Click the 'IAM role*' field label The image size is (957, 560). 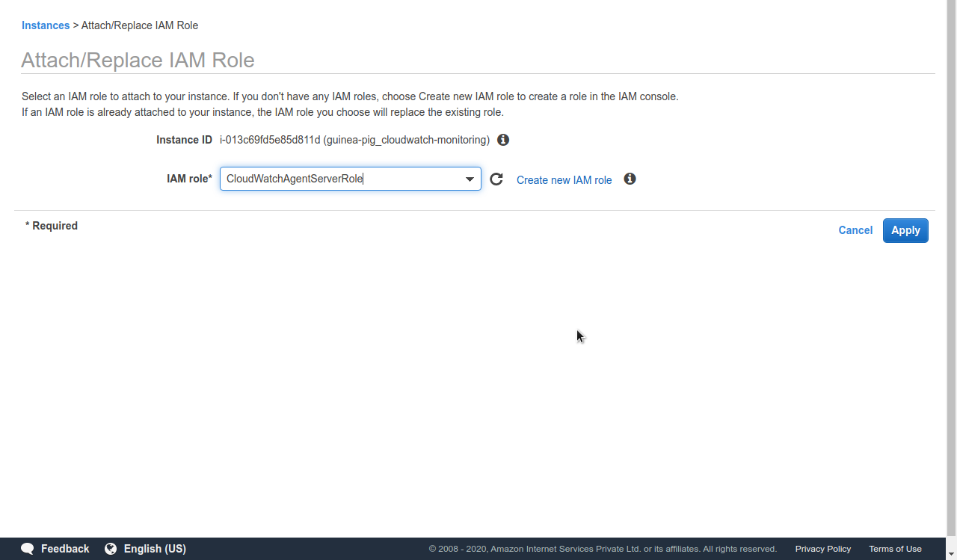[189, 179]
